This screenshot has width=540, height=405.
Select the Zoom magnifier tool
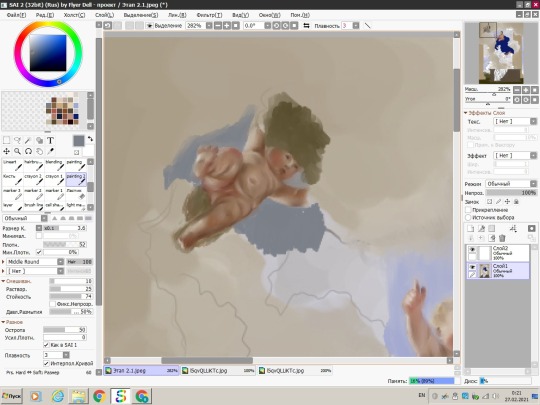(17, 151)
